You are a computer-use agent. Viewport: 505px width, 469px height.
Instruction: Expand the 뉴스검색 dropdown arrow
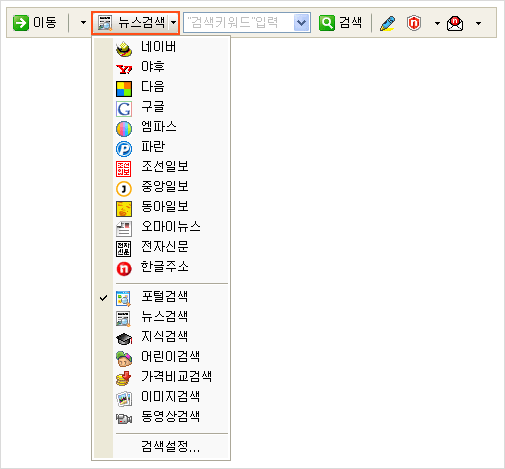point(173,23)
